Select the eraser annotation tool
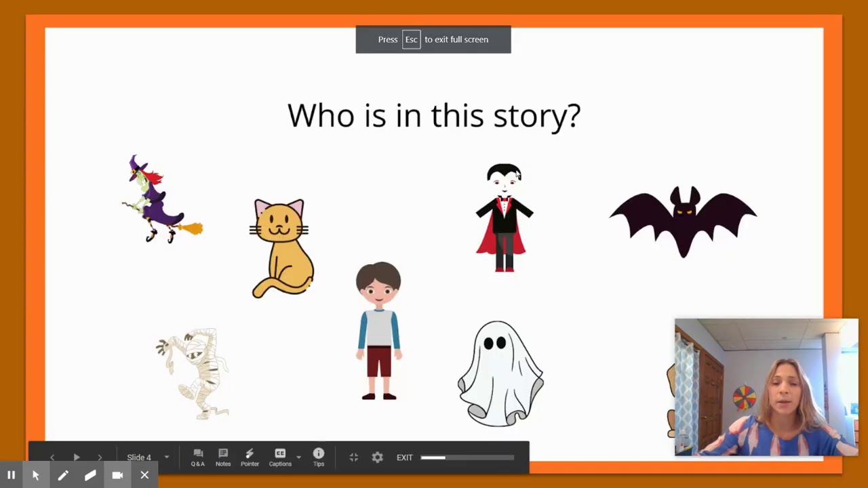Image resolution: width=868 pixels, height=488 pixels. tap(90, 475)
